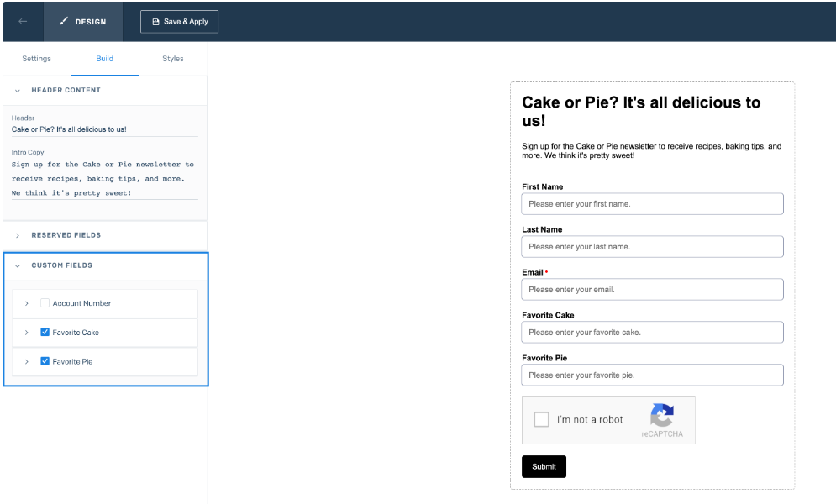Switch to the Settings tab
The height and width of the screenshot is (504, 836).
pyautogui.click(x=36, y=59)
